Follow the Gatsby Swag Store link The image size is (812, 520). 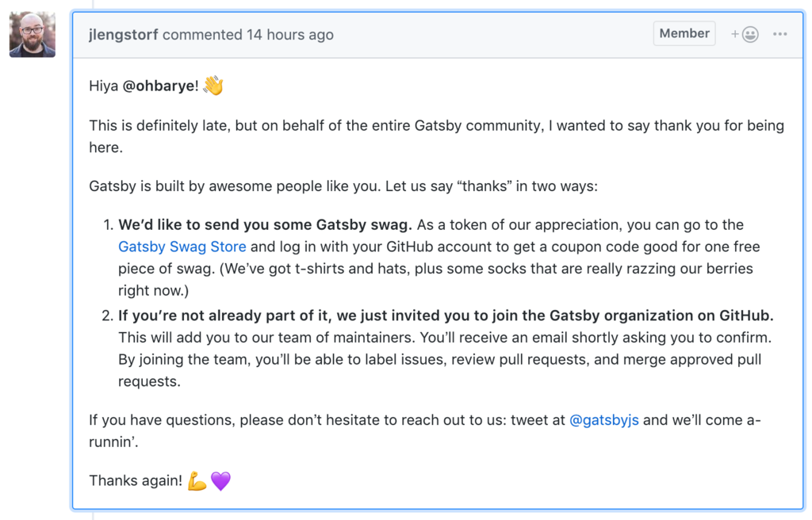[x=182, y=247]
